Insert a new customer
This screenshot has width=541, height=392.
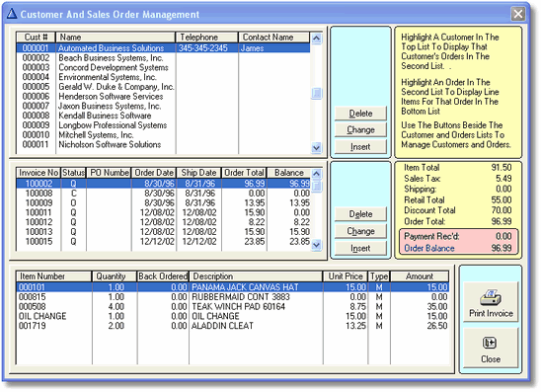[360, 147]
